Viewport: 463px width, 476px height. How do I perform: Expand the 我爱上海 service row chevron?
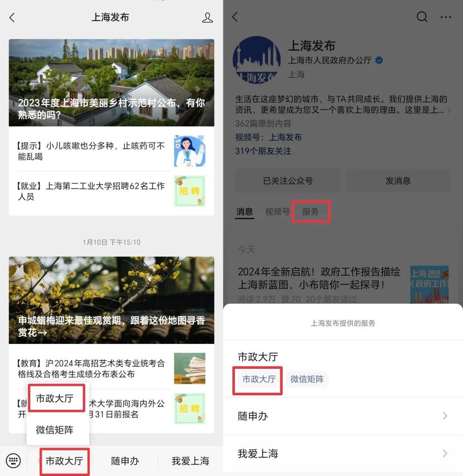tap(445, 454)
